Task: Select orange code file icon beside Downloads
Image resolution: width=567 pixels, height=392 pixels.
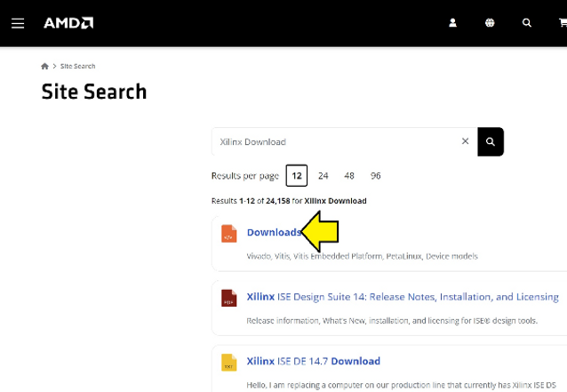Action: [229, 233]
